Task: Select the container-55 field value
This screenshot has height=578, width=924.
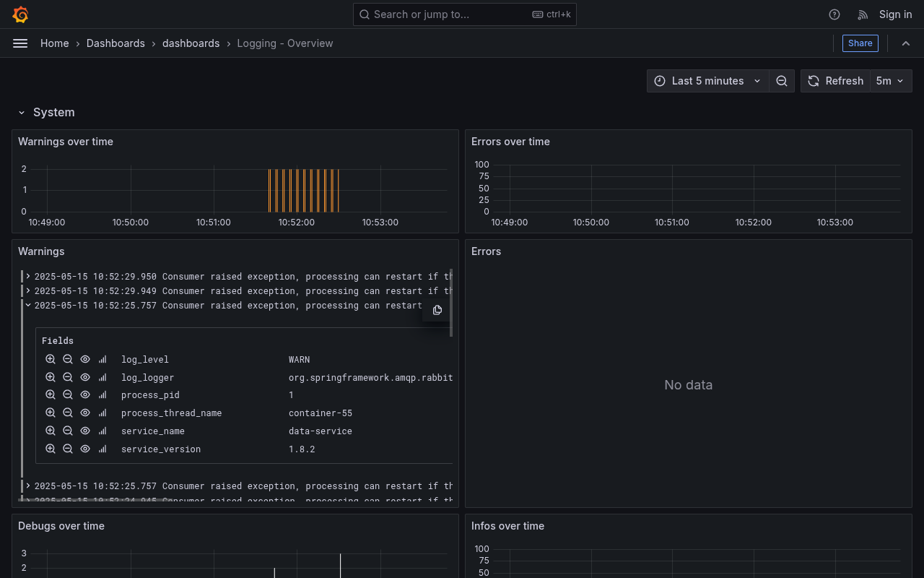Action: point(321,413)
